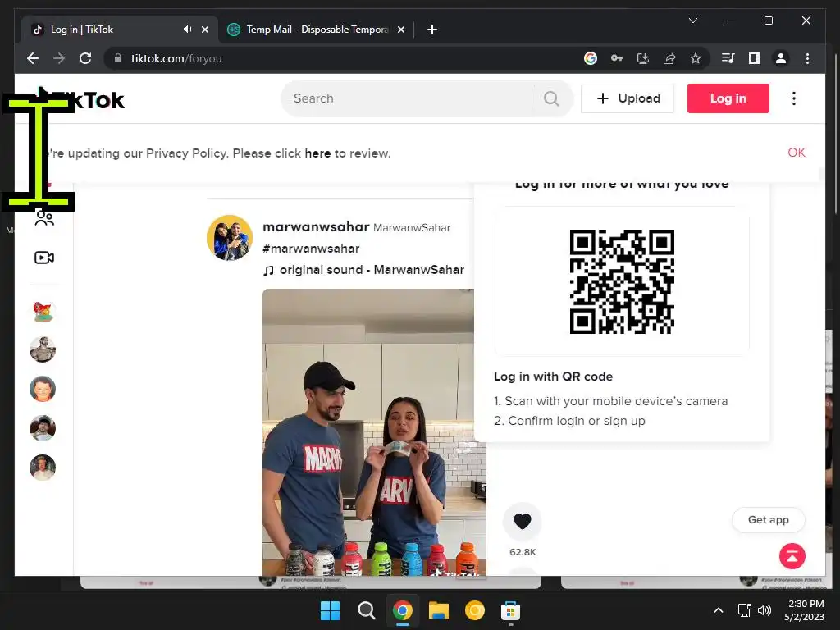
Task: Click the install app icon in address bar
Action: [643, 58]
